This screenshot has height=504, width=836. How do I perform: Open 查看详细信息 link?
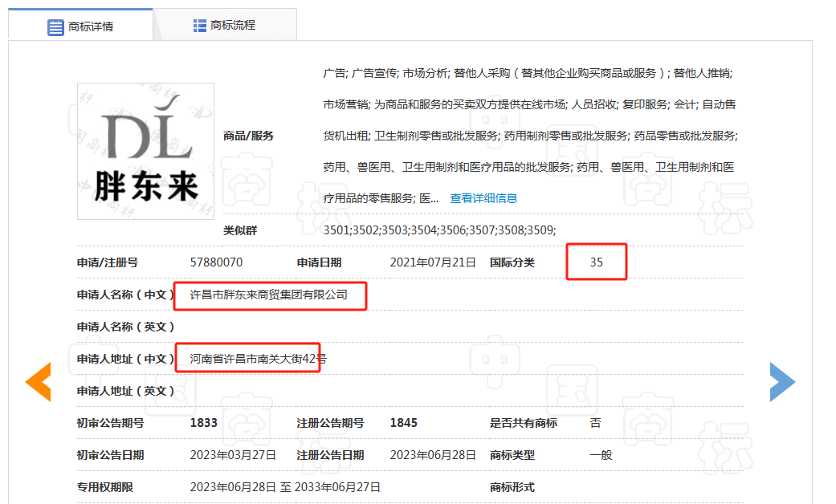pyautogui.click(x=483, y=198)
